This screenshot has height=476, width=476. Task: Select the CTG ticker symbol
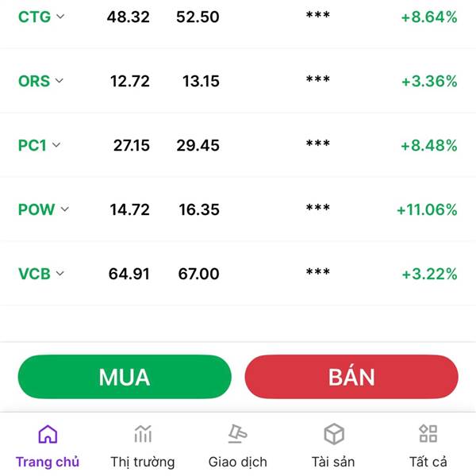click(x=34, y=17)
